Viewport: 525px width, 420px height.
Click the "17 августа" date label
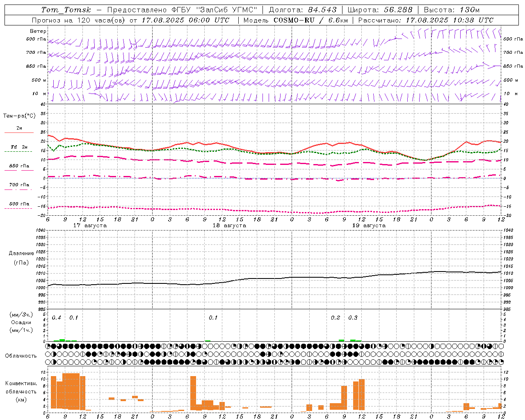(90, 226)
